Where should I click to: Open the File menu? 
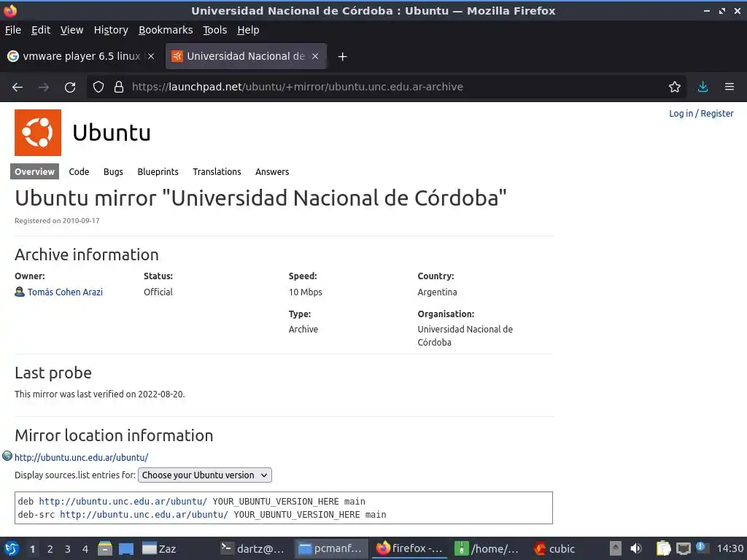tap(13, 30)
